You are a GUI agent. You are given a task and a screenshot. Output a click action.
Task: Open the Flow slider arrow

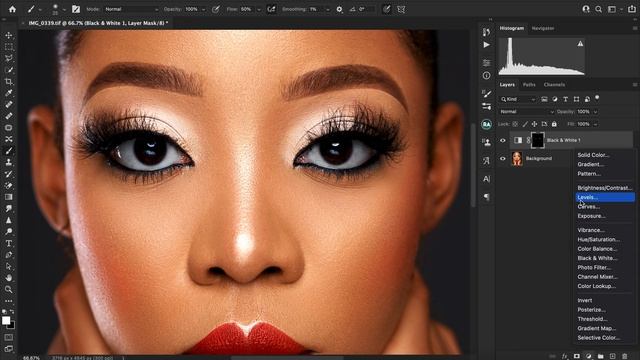click(258, 9)
